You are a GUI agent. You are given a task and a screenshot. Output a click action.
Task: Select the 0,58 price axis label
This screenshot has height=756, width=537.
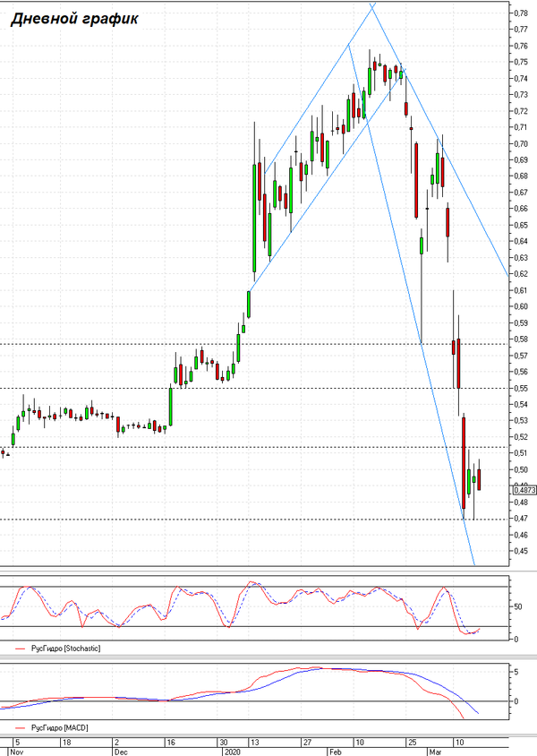pos(521,339)
